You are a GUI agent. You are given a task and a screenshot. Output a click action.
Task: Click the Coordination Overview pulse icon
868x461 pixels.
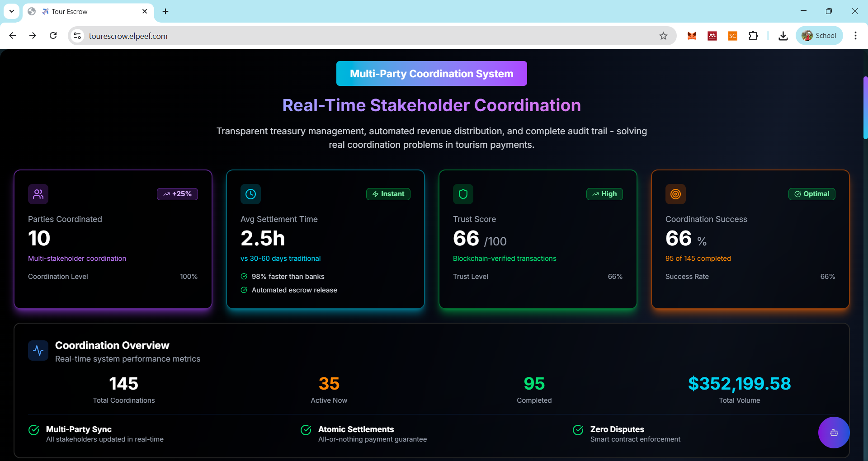click(x=38, y=350)
